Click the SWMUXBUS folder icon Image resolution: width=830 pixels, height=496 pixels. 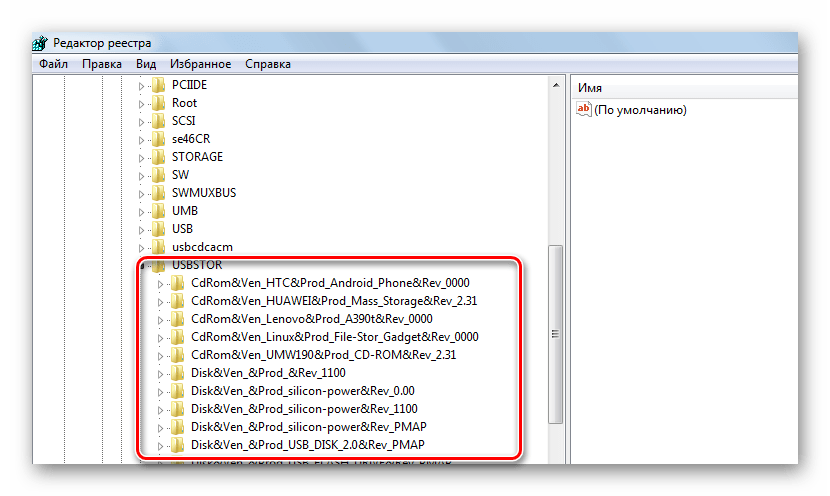pos(158,193)
